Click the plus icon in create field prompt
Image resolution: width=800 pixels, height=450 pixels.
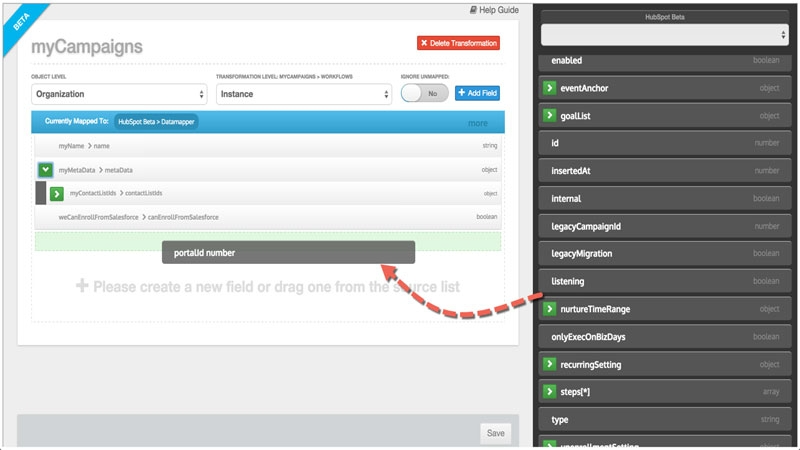(x=82, y=286)
